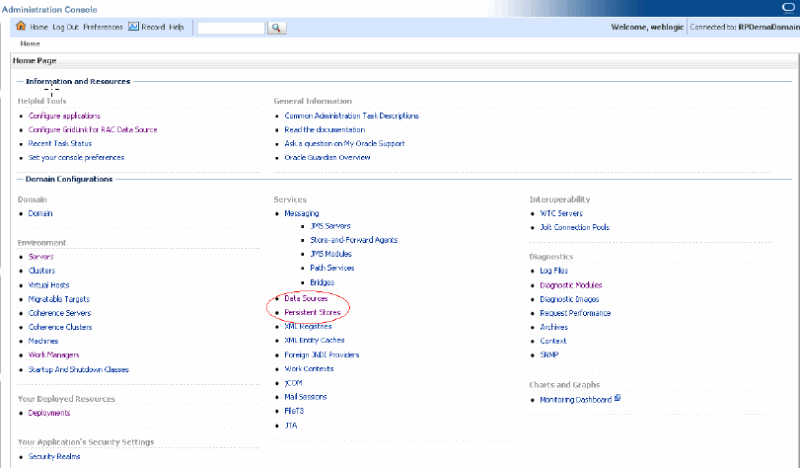Click the Record icon in toolbar
Image resolution: width=800 pixels, height=470 pixels.
tap(133, 27)
